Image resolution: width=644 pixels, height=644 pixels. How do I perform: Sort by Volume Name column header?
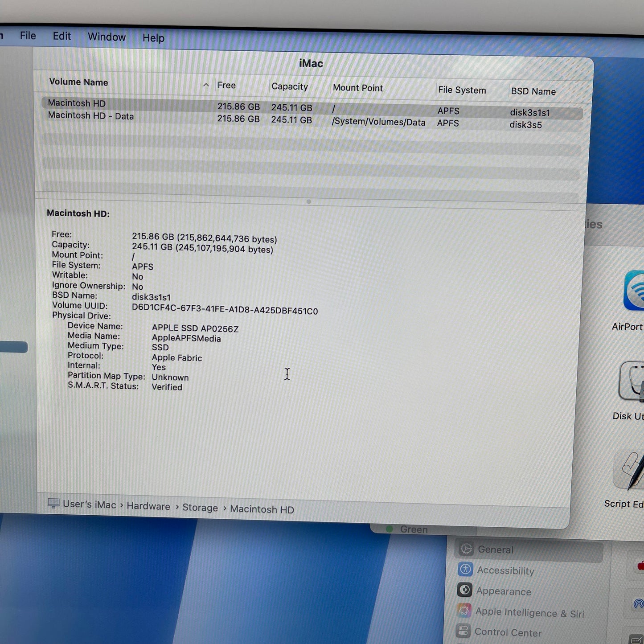tap(78, 82)
